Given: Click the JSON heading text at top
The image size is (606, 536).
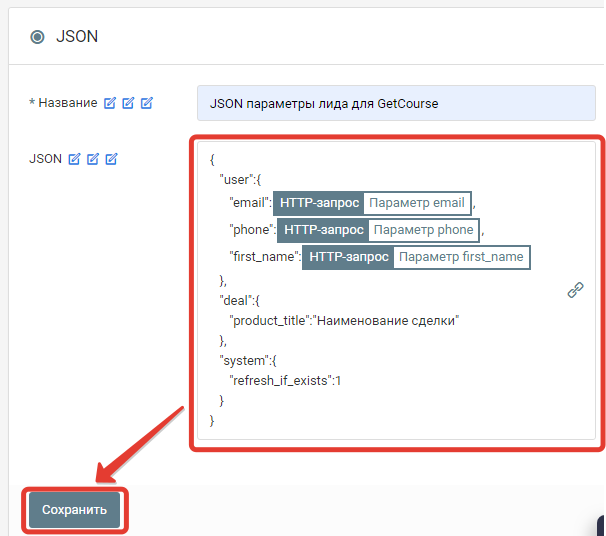Looking at the screenshot, I should (x=77, y=37).
